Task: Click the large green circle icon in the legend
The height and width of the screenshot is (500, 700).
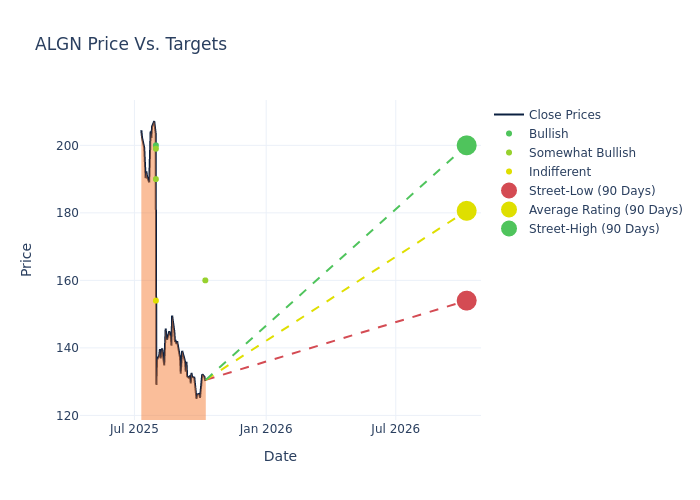Action: (x=509, y=229)
